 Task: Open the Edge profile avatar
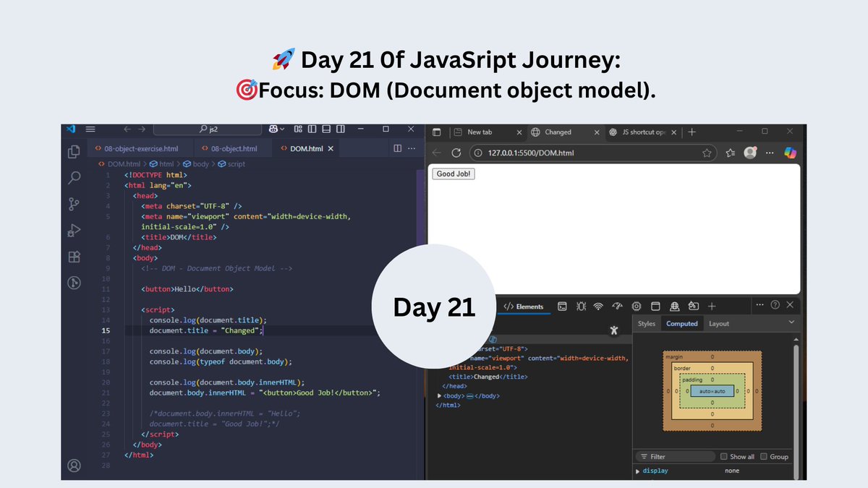(750, 153)
